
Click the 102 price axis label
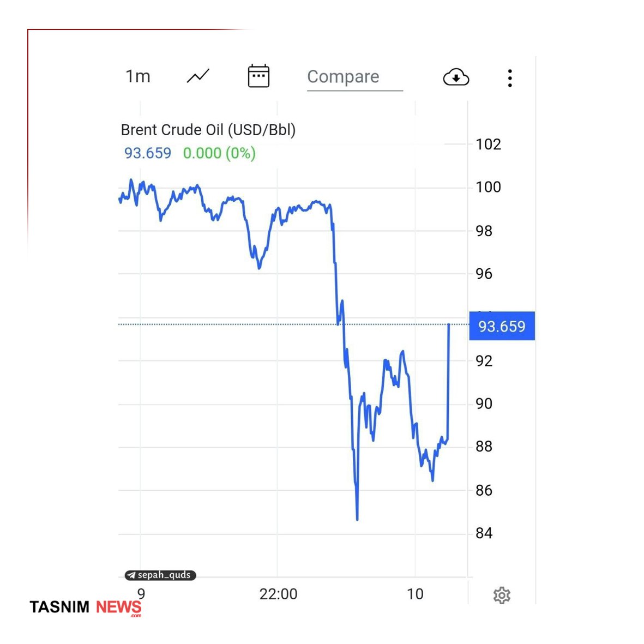(488, 144)
